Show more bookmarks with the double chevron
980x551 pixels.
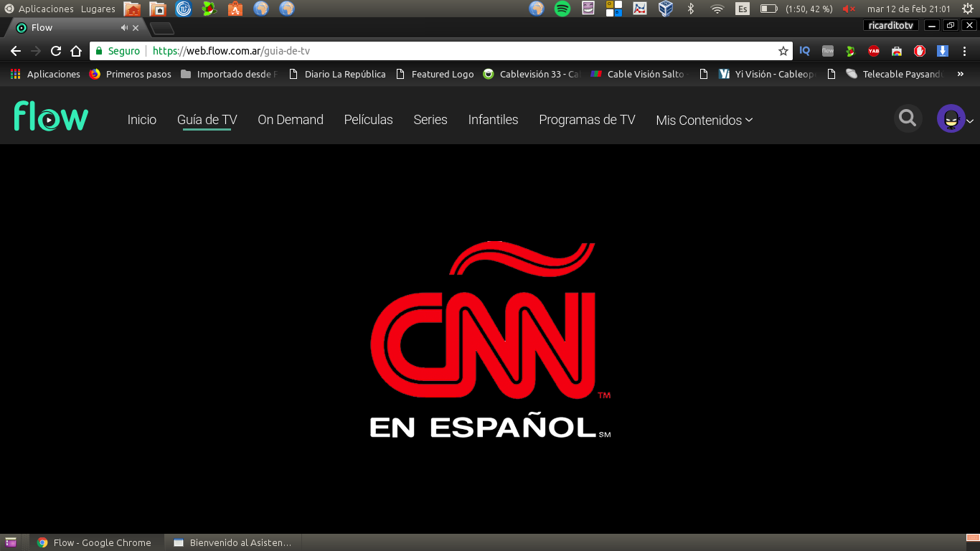[x=961, y=74]
